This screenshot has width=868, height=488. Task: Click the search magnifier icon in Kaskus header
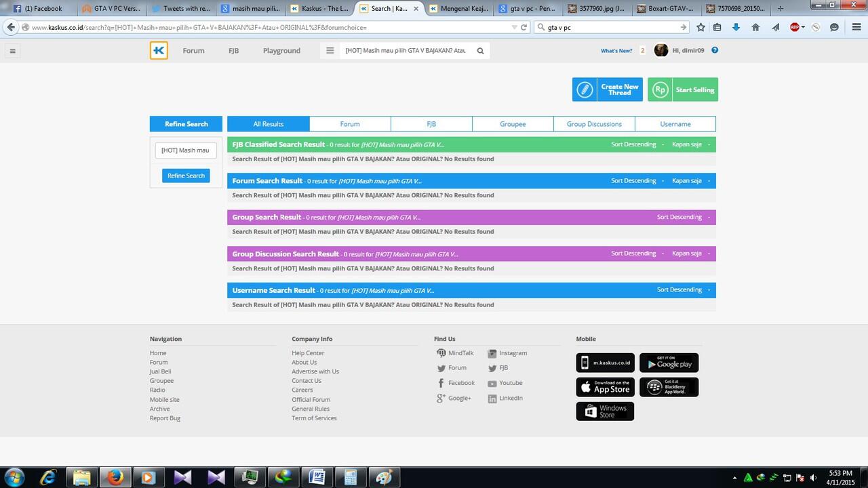(x=480, y=51)
